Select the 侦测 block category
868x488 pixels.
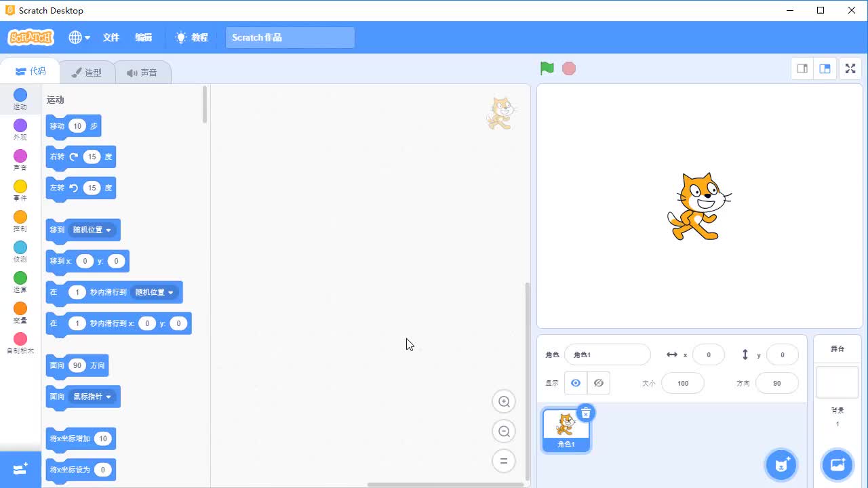tap(20, 251)
